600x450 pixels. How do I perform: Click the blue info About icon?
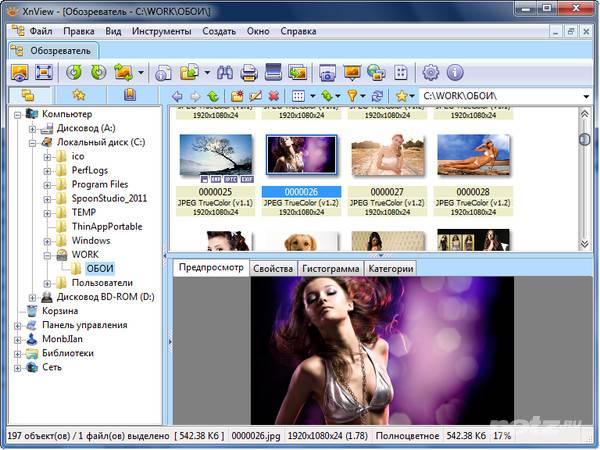pos(455,72)
